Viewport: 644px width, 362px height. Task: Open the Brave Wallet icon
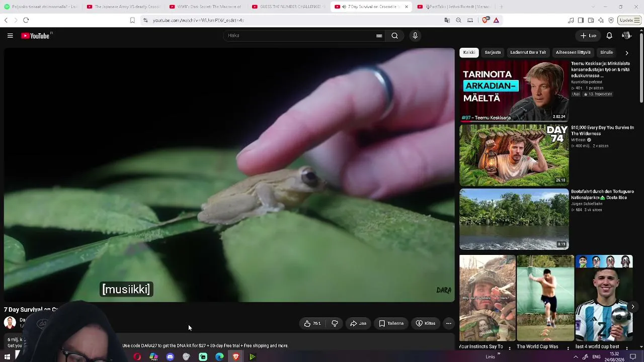point(591,20)
